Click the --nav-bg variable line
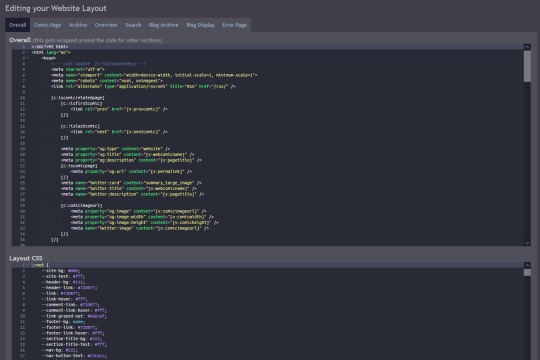540x360 pixels. pyautogui.click(x=60, y=350)
